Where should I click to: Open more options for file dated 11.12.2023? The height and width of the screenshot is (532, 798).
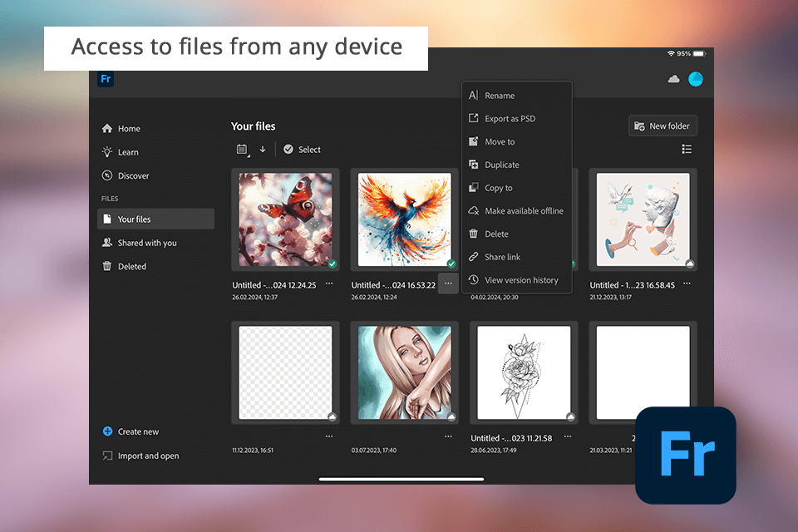point(329,436)
